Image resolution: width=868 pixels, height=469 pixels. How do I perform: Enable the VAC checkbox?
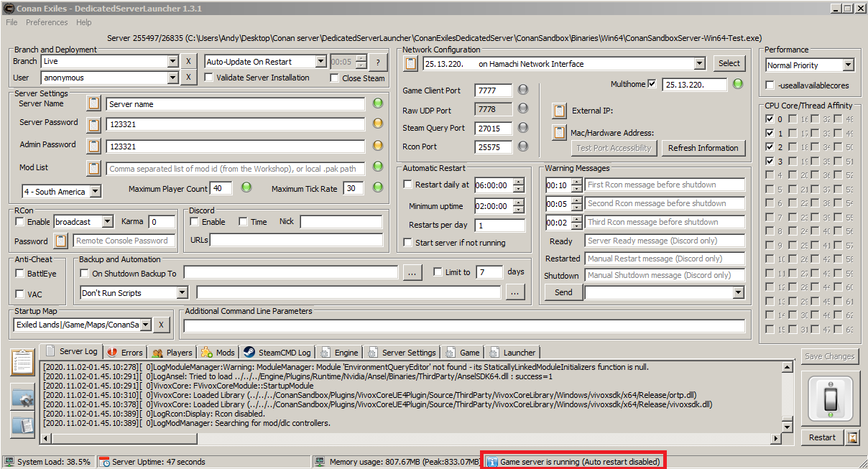[x=20, y=294]
